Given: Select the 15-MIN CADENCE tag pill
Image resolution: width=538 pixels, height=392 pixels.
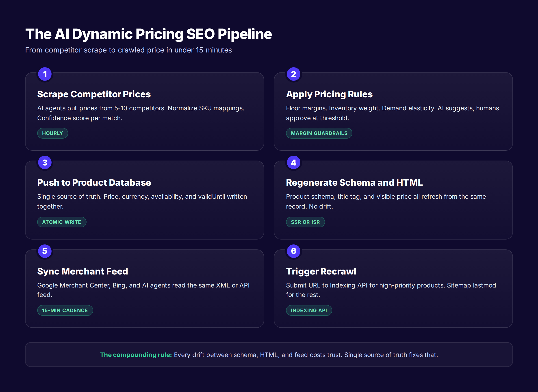Looking at the screenshot, I should click(65, 310).
